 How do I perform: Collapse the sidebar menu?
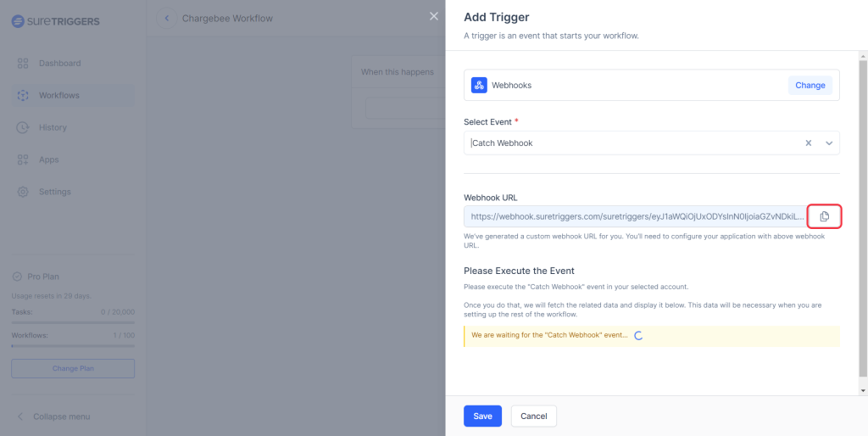click(53, 416)
